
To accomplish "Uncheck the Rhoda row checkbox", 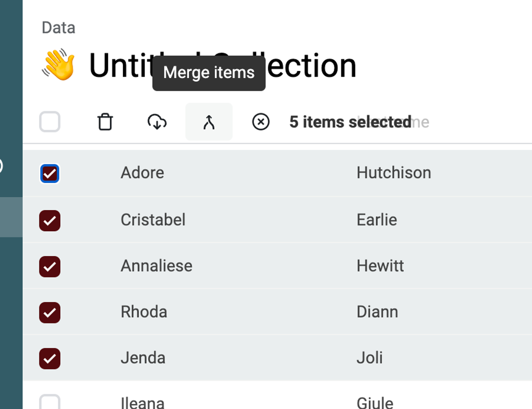I will click(x=50, y=312).
